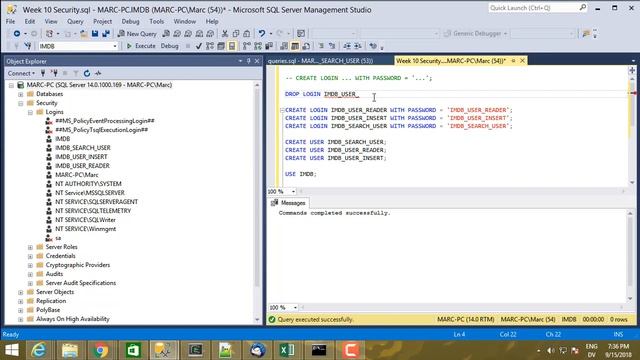The image size is (640, 360).
Task: Click the Copy icon in toolbar
Action: tap(236, 33)
